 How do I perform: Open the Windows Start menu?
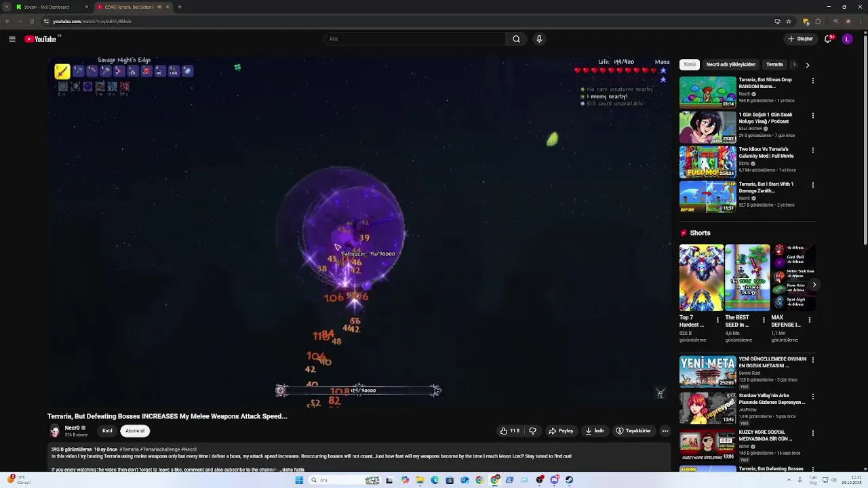coord(299,480)
